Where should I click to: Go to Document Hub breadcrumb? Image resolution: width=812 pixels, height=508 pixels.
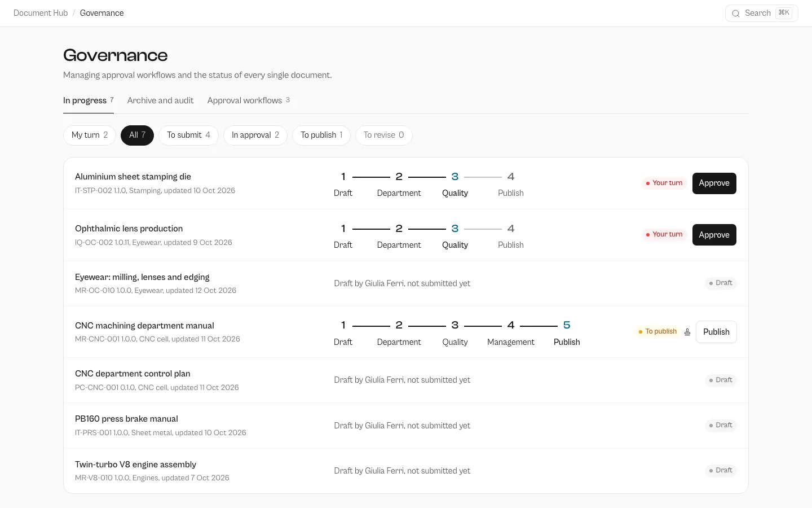(41, 13)
